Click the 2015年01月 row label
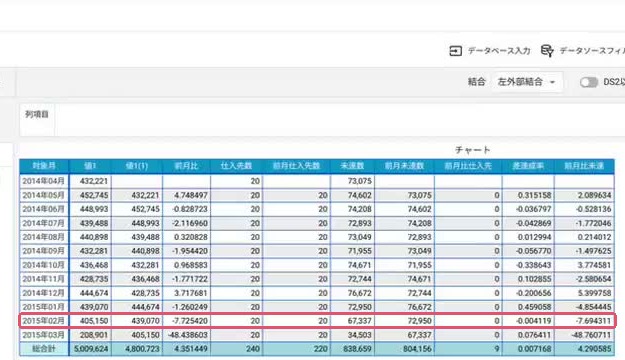Image resolution: width=625 pixels, height=360 pixels. tap(43, 307)
